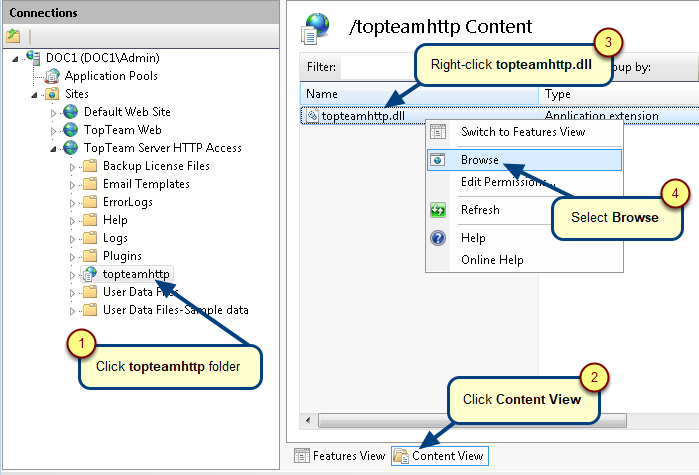Click the Features View tab icon

301,456
